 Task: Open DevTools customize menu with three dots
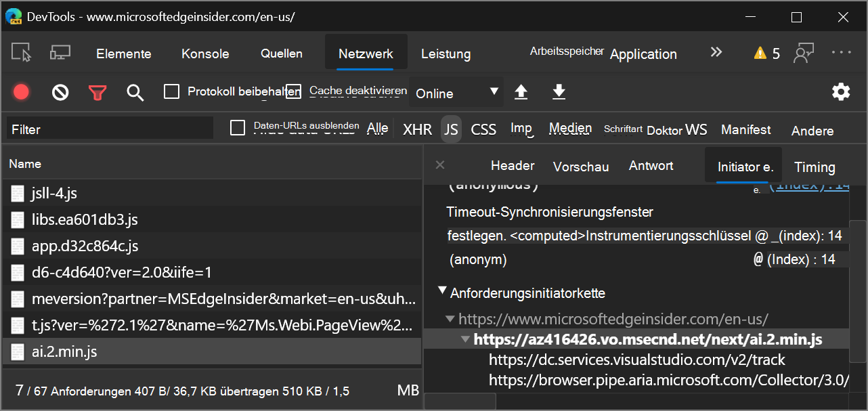pos(842,52)
